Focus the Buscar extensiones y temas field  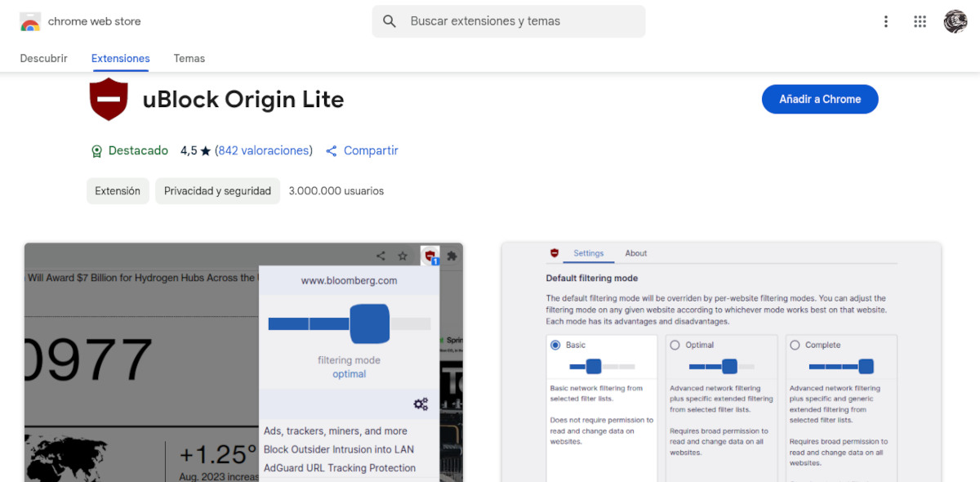point(509,21)
